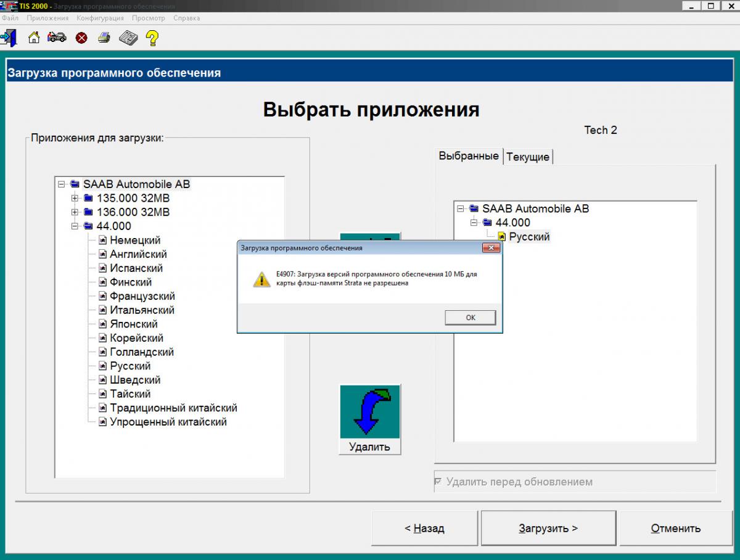740x560 pixels.
Task: Click the exit door icon in the toolbar
Action: point(9,38)
